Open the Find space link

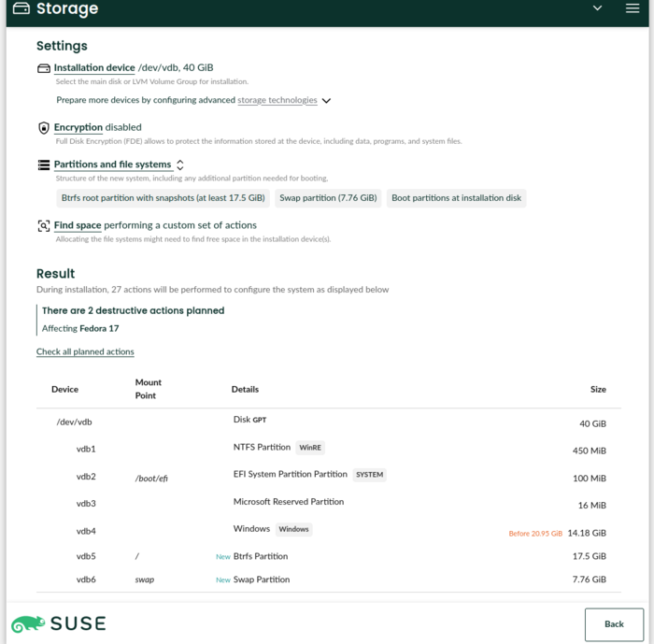[x=77, y=225]
